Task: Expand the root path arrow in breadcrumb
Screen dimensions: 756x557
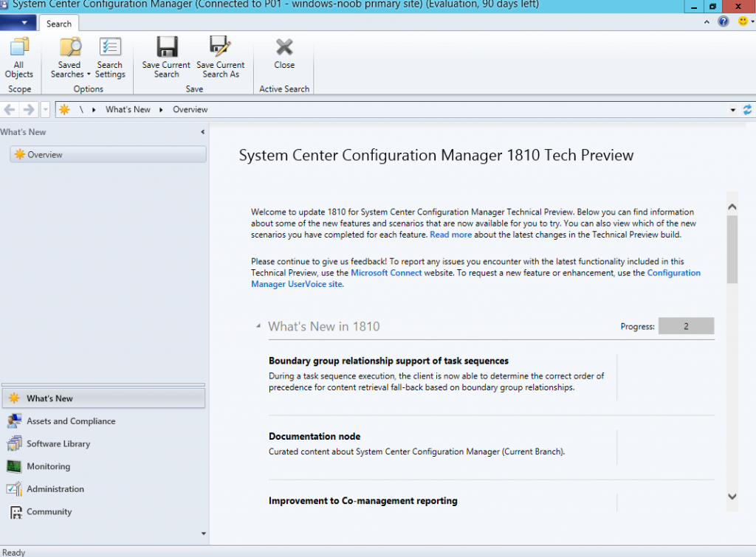Action: [x=94, y=110]
